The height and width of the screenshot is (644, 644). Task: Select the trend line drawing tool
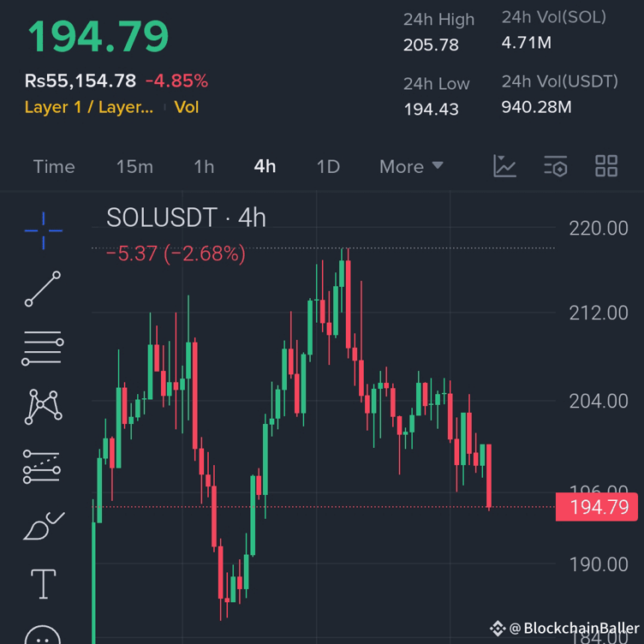pyautogui.click(x=43, y=289)
